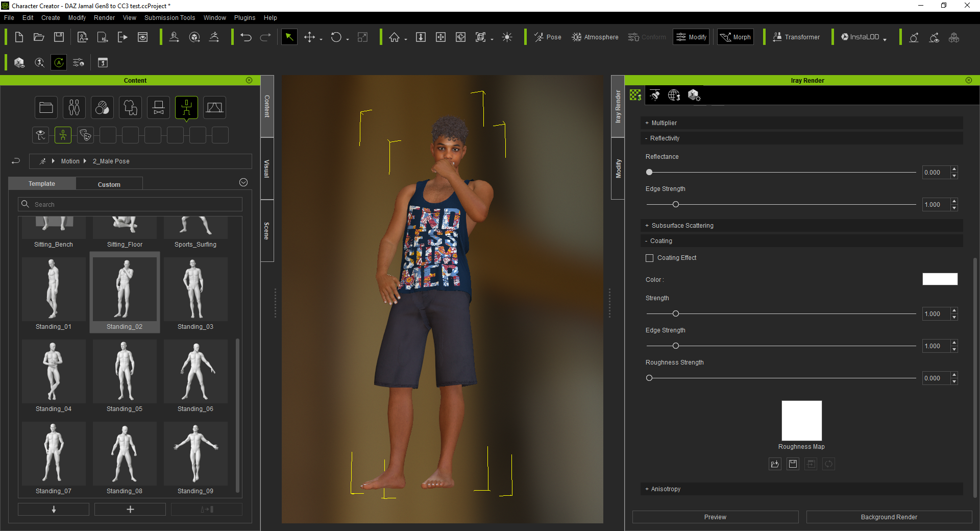The height and width of the screenshot is (531, 980).
Task: Switch to the Custom tab
Action: click(x=109, y=184)
